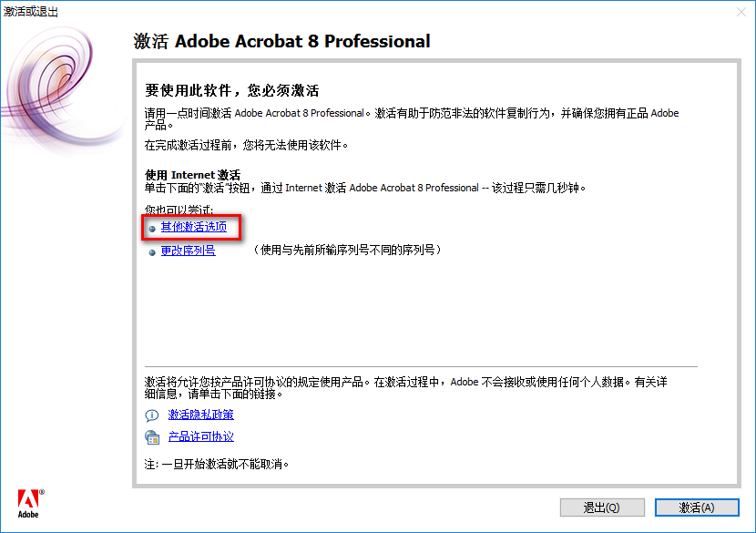Click the serial number hint in parentheses
Screen dimensions: 756x533
(x=346, y=251)
